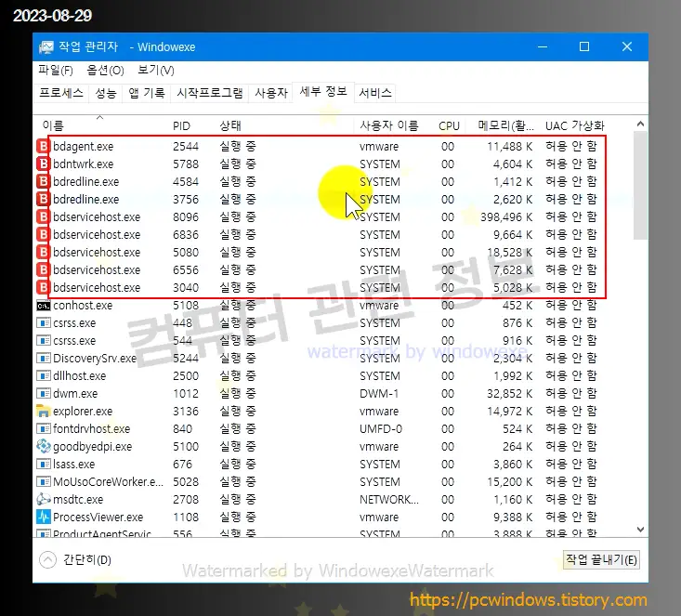Image resolution: width=681 pixels, height=616 pixels.
Task: Click the scrollbar up arrow
Action: pyautogui.click(x=640, y=124)
